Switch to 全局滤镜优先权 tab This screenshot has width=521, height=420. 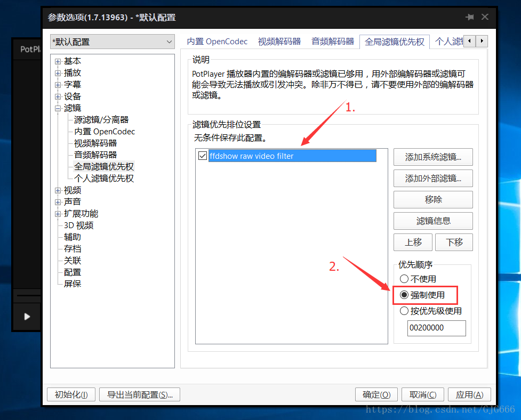coord(395,42)
